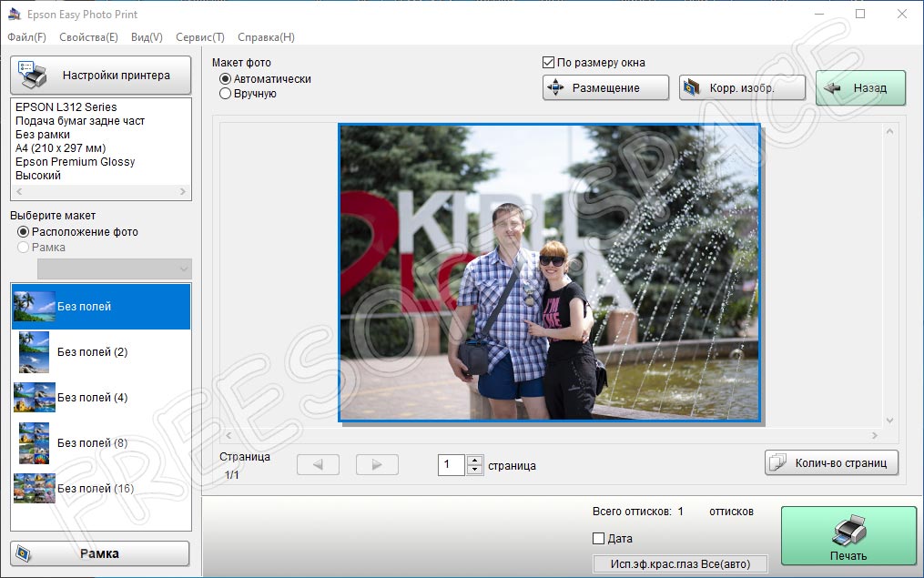Screen dimensions: 924x578
Task: Click the preview area vertical scrollbar
Action: (x=890, y=273)
